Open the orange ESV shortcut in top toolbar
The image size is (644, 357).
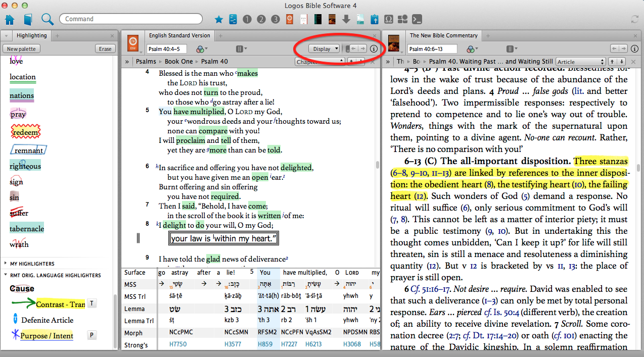coord(290,20)
